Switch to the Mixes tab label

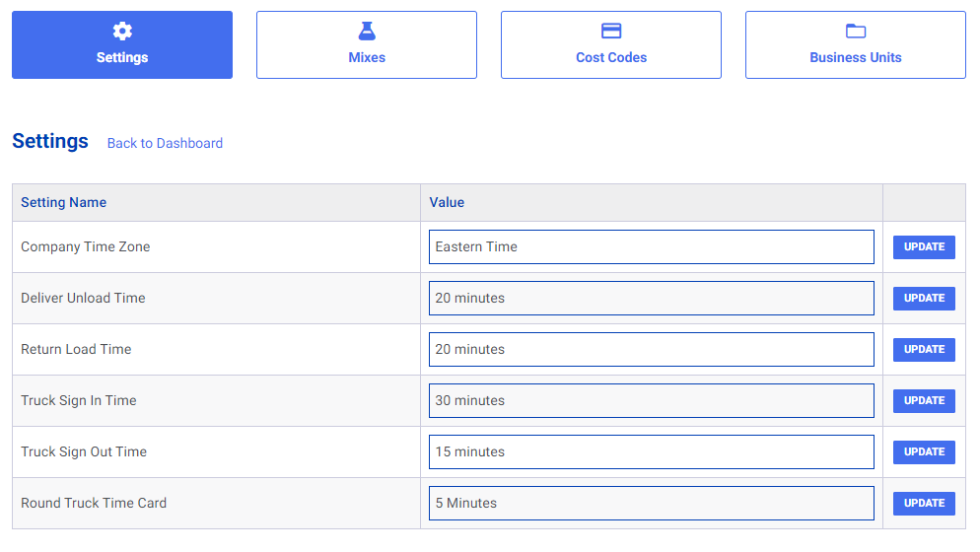point(367,57)
